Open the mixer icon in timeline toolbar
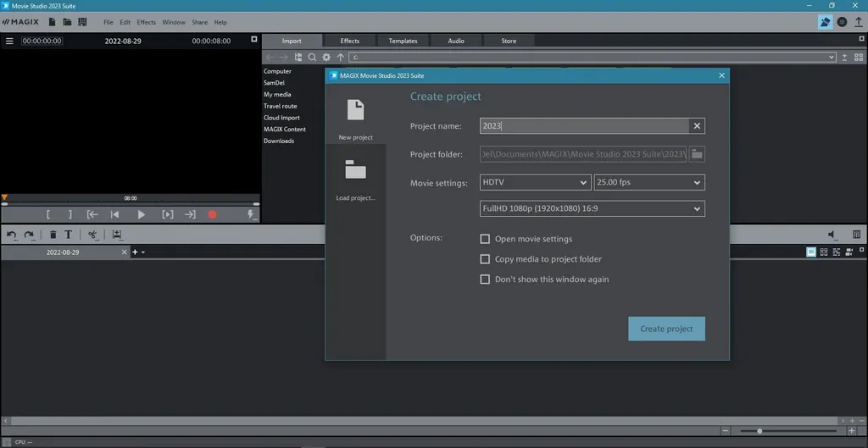 click(856, 235)
